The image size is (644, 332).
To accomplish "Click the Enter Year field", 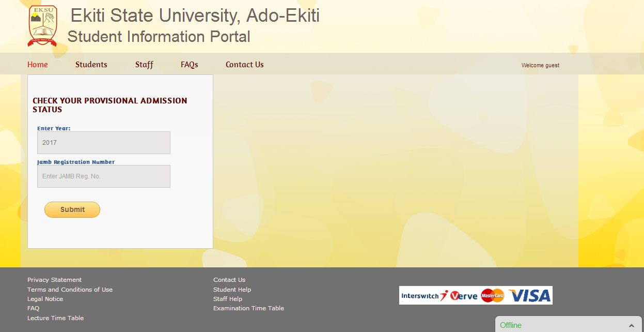I will [x=103, y=143].
